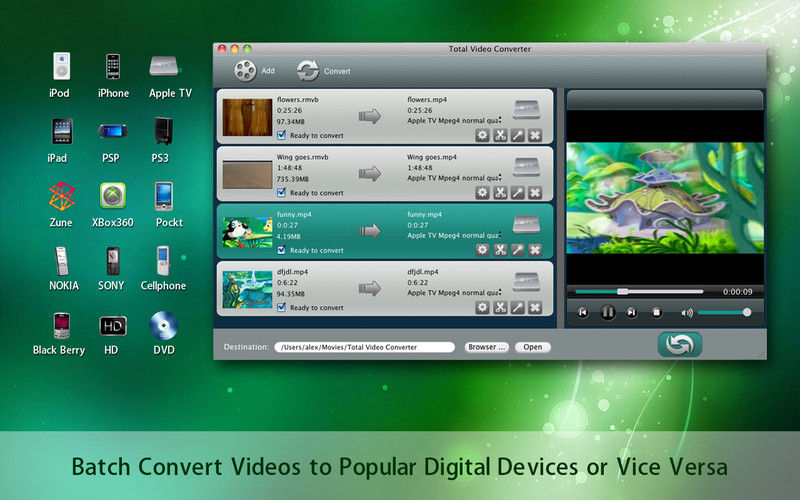Click the Add film reel icon

click(245, 71)
